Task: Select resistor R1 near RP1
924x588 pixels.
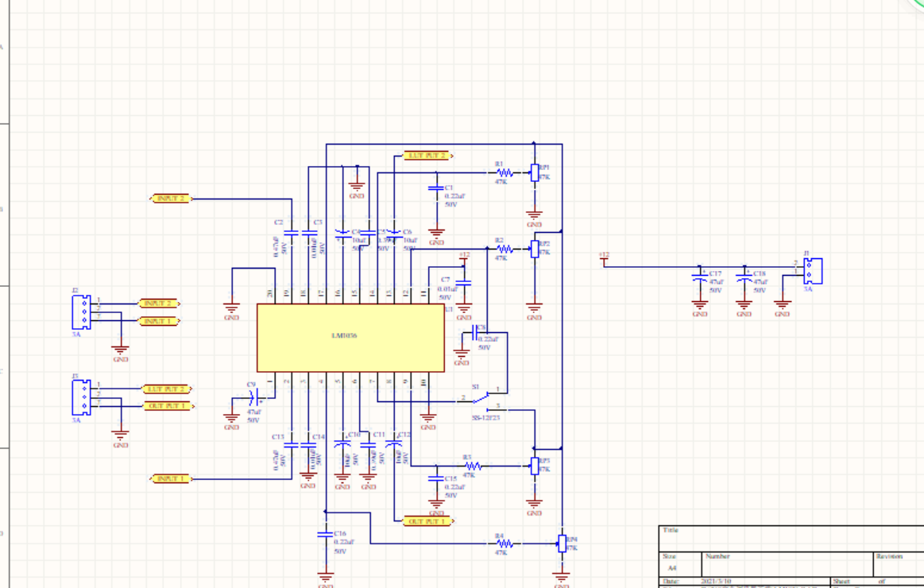Action: 505,172
